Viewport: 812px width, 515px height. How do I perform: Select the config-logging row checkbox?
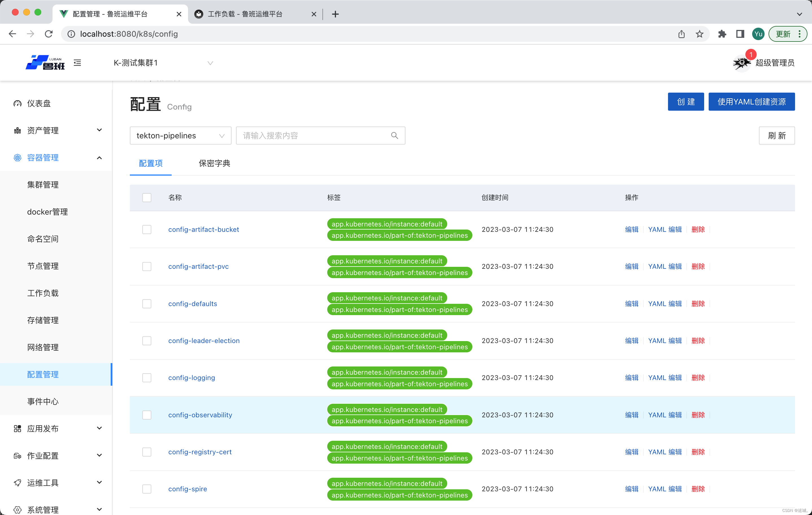click(x=147, y=378)
